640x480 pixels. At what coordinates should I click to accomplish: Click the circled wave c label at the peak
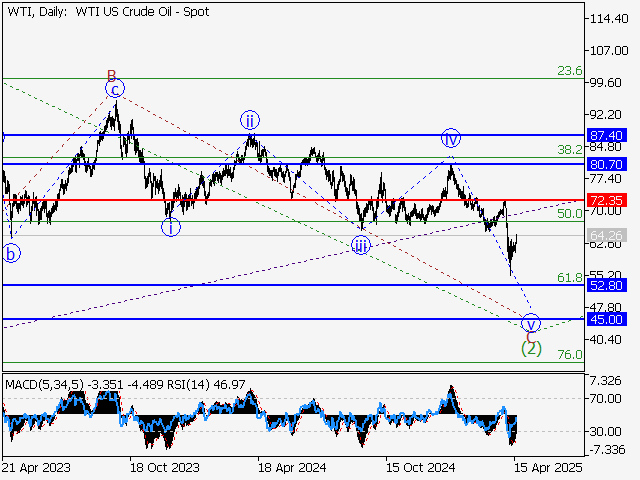115,89
